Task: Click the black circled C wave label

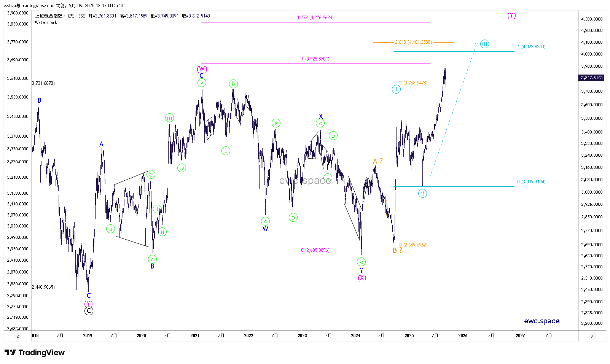Action: click(89, 311)
